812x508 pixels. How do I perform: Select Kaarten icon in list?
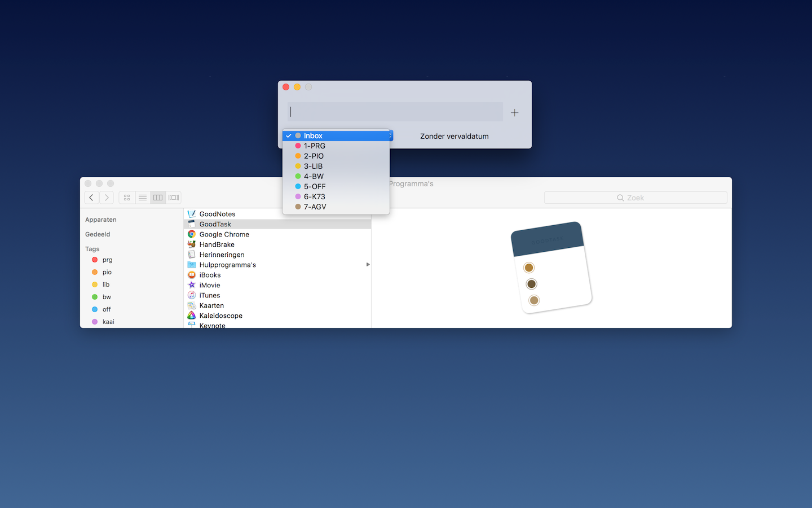click(192, 305)
